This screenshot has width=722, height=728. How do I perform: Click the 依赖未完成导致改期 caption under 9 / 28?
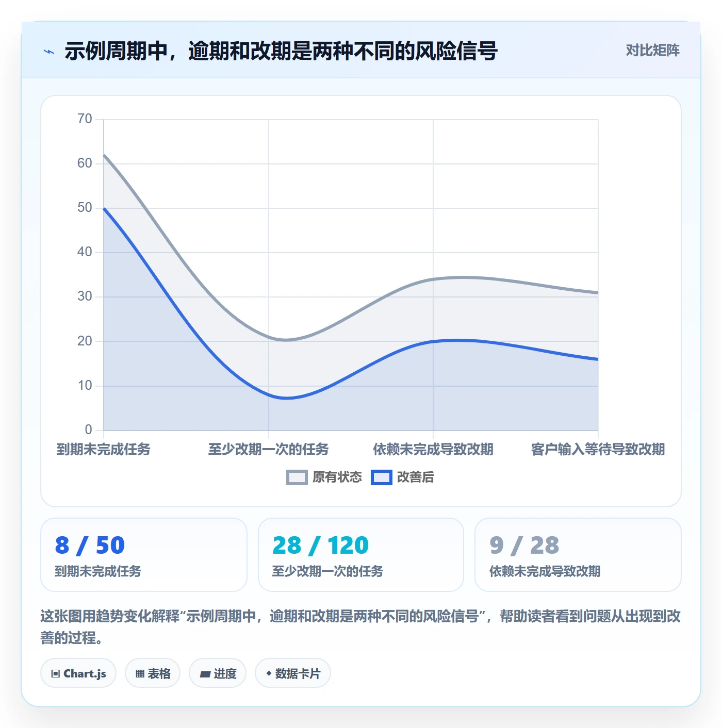point(545,571)
